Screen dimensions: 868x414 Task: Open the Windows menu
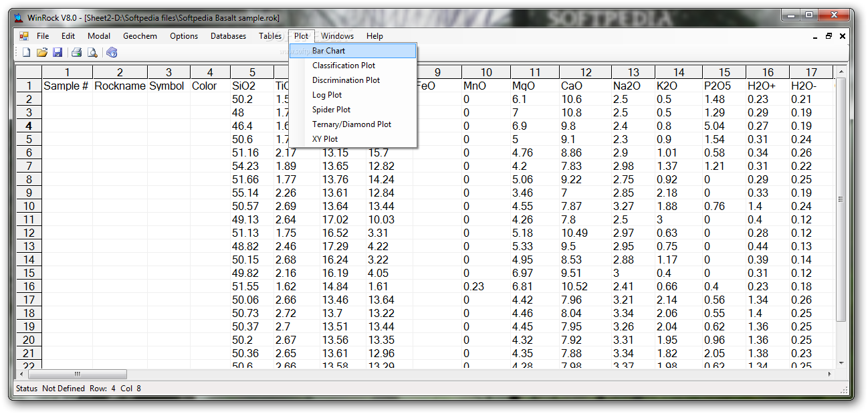pyautogui.click(x=337, y=36)
